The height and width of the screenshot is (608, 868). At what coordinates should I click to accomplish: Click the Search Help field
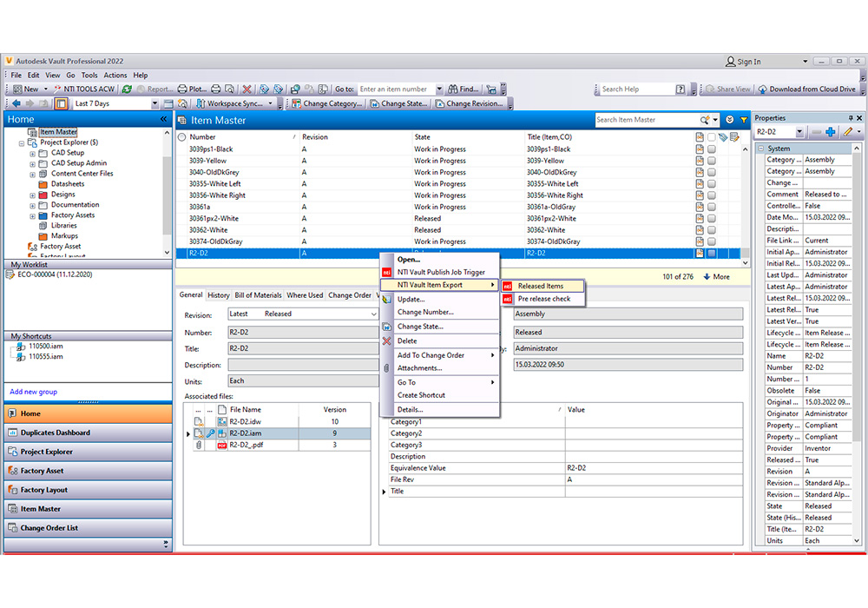coord(636,89)
